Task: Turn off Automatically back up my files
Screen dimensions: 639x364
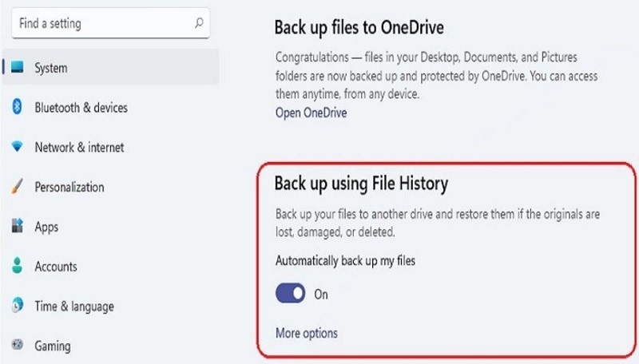Action: coord(290,294)
